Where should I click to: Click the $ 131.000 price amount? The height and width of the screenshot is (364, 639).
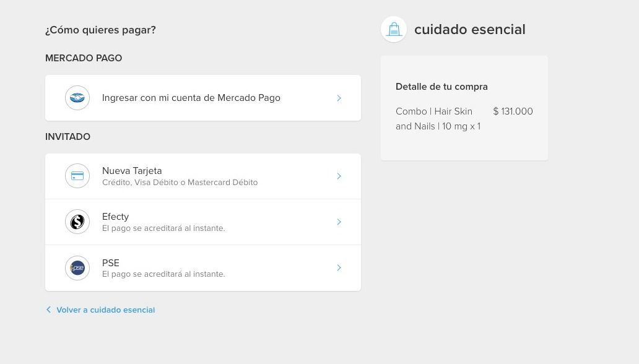(x=513, y=111)
